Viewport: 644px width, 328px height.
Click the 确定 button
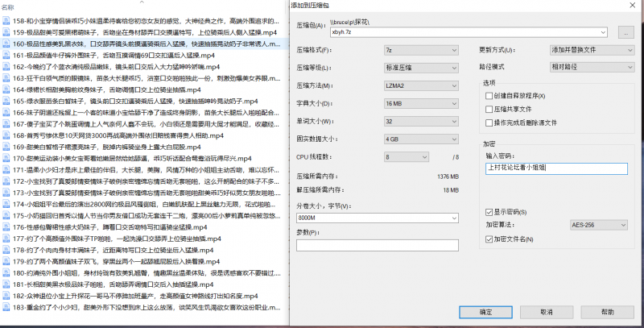click(x=485, y=312)
